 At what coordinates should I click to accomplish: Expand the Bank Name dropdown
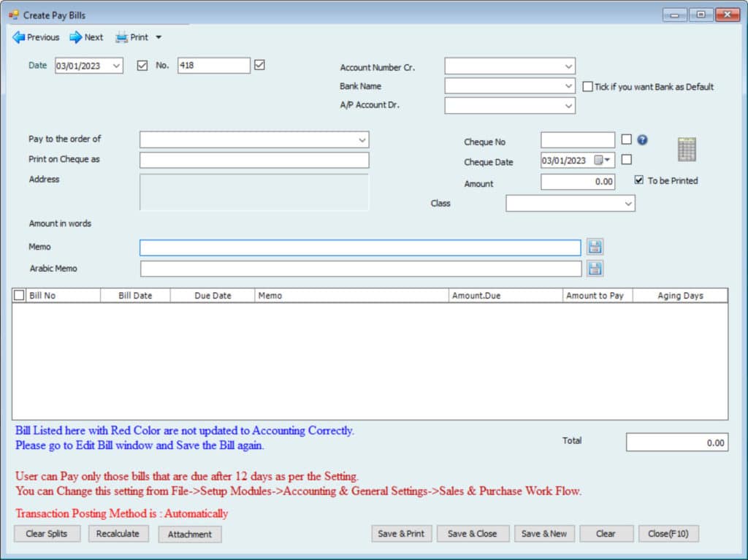(568, 86)
